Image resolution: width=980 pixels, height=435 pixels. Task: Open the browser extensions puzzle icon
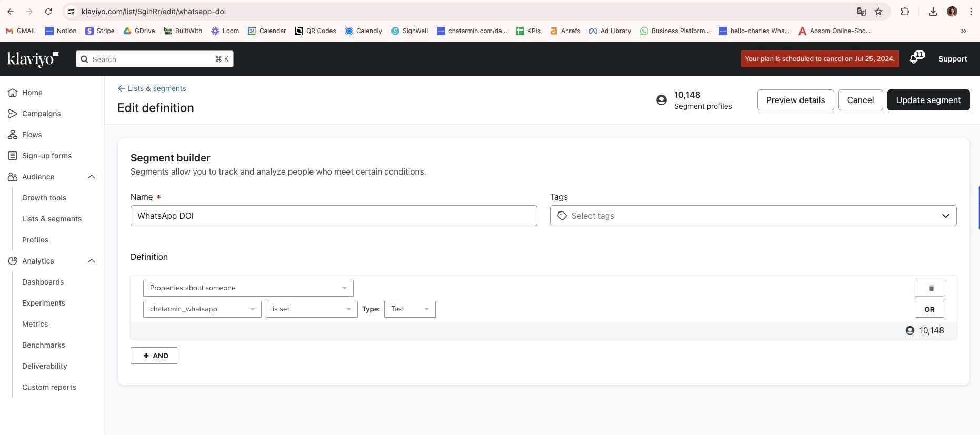[905, 12]
